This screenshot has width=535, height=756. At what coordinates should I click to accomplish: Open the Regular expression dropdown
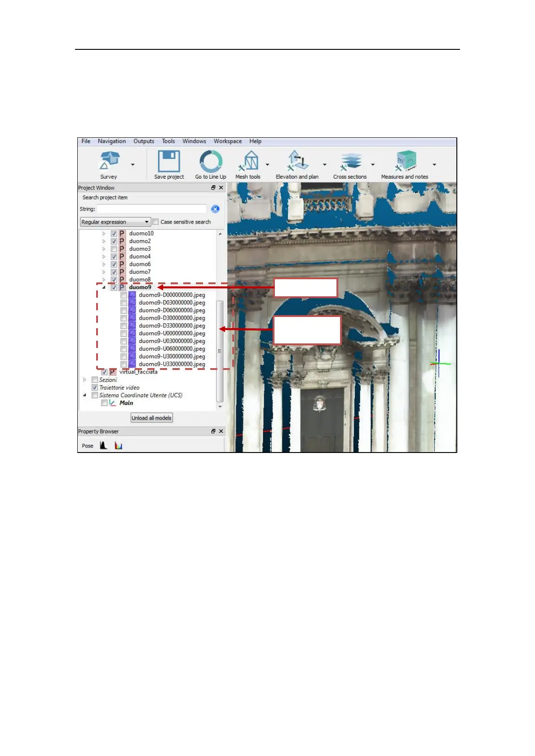point(115,222)
